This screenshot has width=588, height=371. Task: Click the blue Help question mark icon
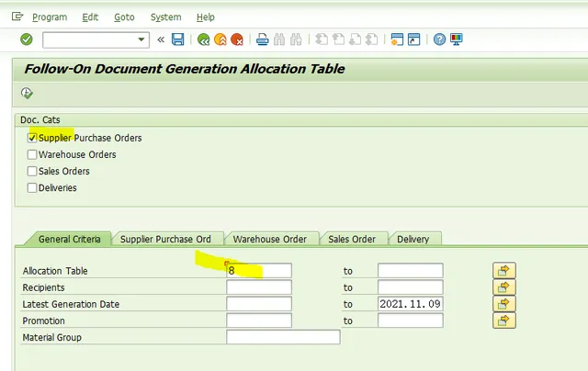coord(439,39)
